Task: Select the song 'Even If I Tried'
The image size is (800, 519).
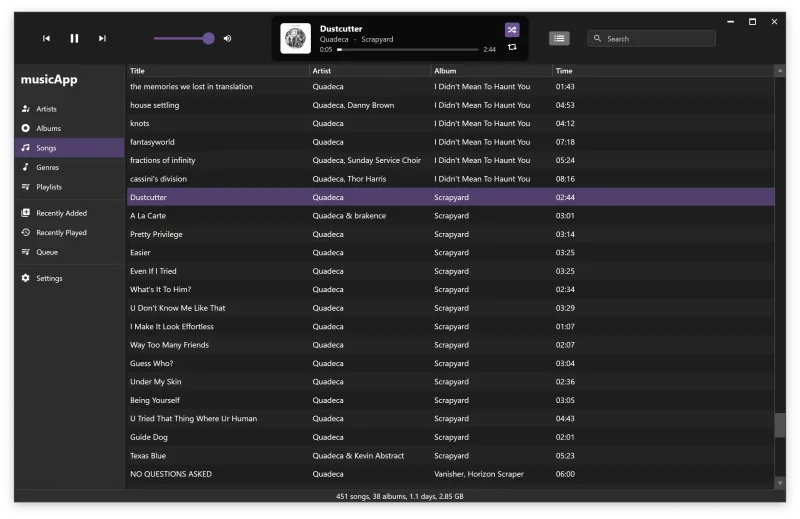Action: click(x=451, y=271)
